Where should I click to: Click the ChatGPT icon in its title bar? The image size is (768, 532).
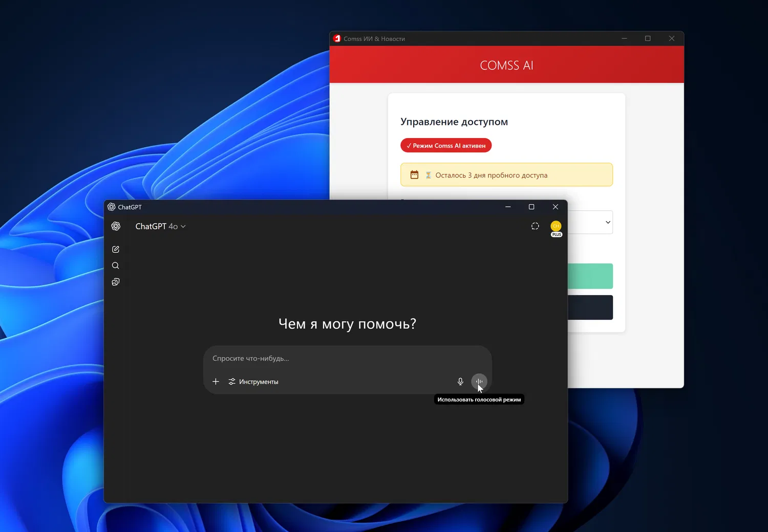click(112, 207)
